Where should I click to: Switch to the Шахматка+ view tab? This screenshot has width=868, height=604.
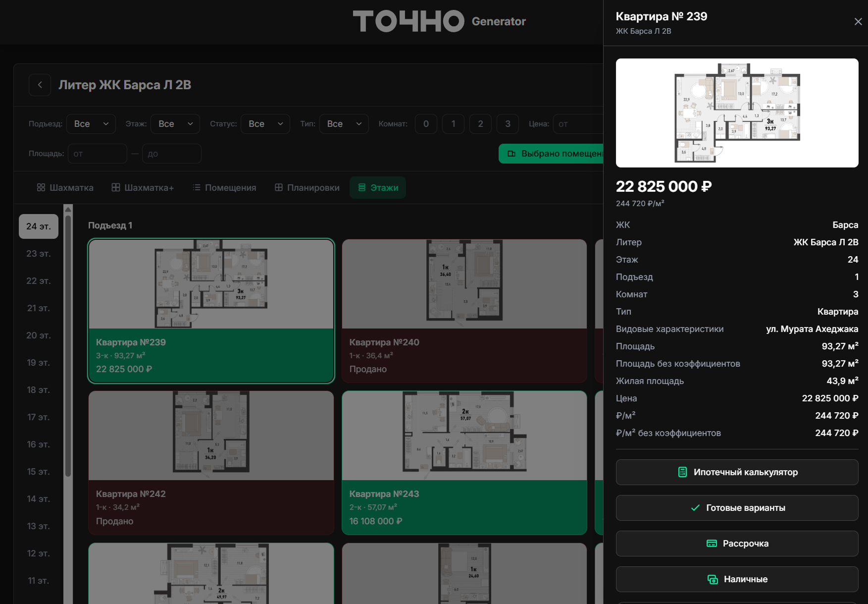[x=143, y=188]
